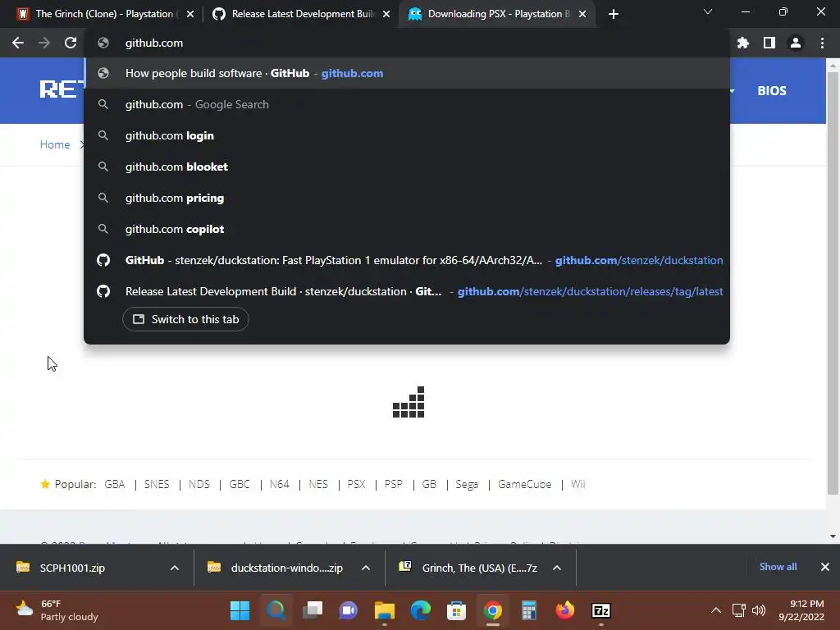The image size is (840, 630).
Task: Open the NDS popular link
Action: (199, 484)
